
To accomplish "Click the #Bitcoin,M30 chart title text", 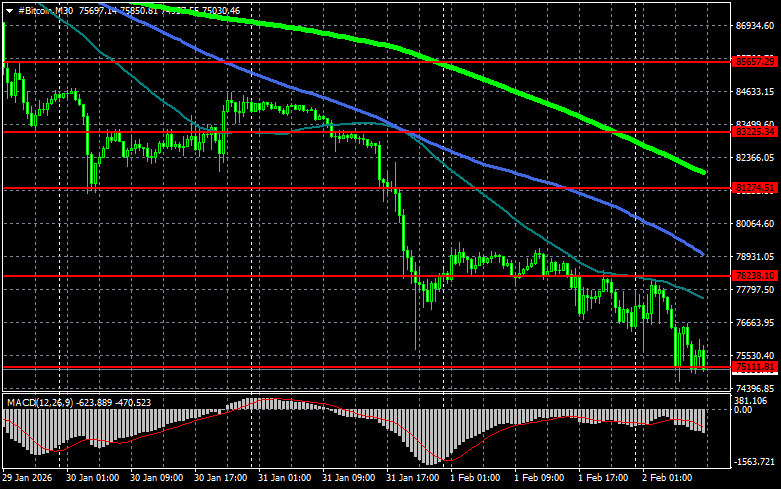I will pyautogui.click(x=46, y=9).
